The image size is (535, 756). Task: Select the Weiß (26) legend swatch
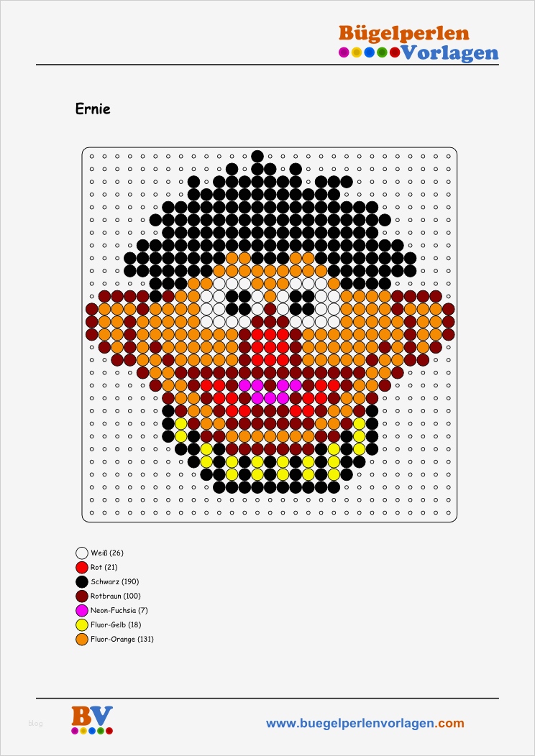[83, 553]
